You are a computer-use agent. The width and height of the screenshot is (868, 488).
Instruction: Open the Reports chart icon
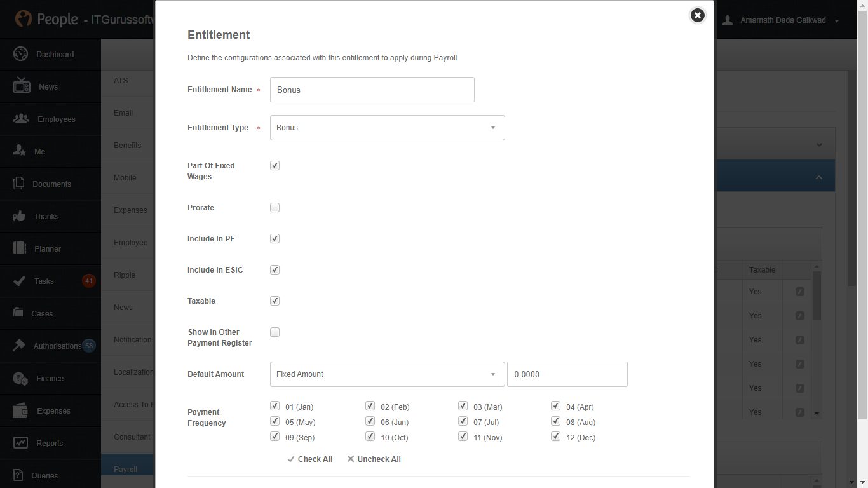click(x=20, y=443)
